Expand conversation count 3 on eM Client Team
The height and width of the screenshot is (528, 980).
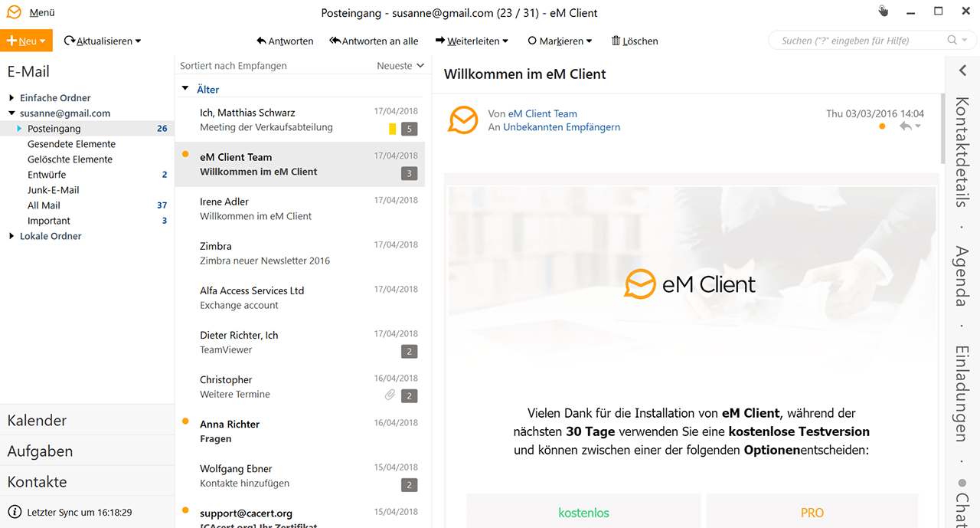410,173
